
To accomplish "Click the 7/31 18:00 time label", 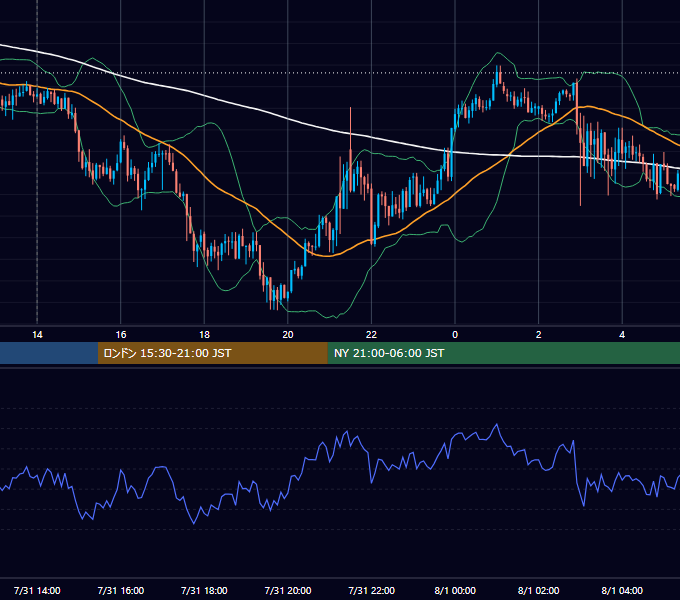I will 204,590.
